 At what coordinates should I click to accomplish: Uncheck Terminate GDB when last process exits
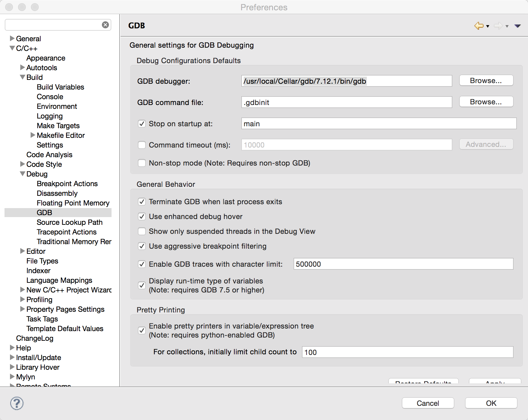[x=142, y=202]
